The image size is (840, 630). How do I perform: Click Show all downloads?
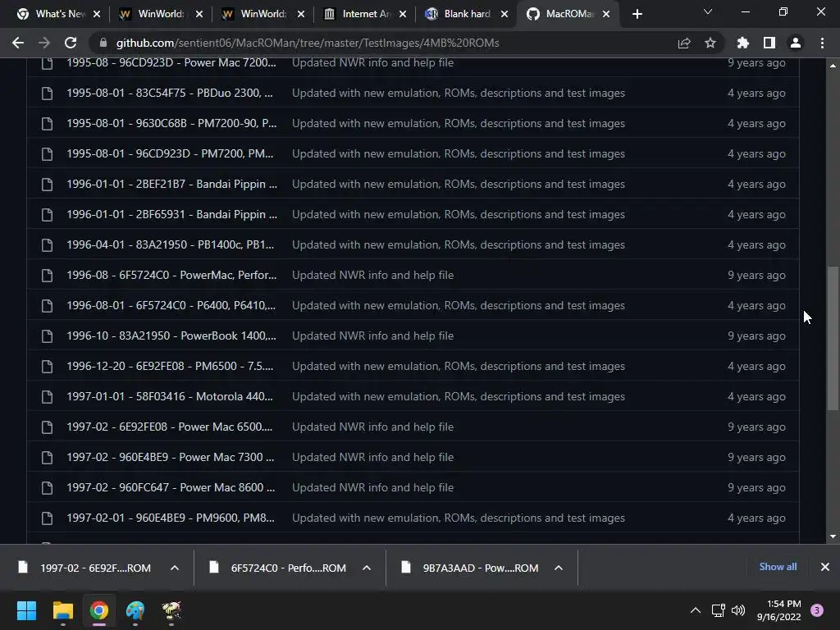(x=778, y=567)
